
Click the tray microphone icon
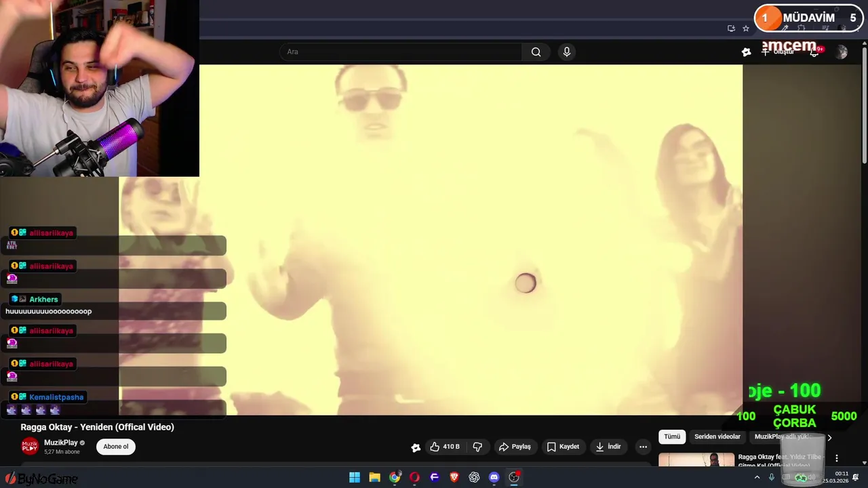(x=772, y=477)
